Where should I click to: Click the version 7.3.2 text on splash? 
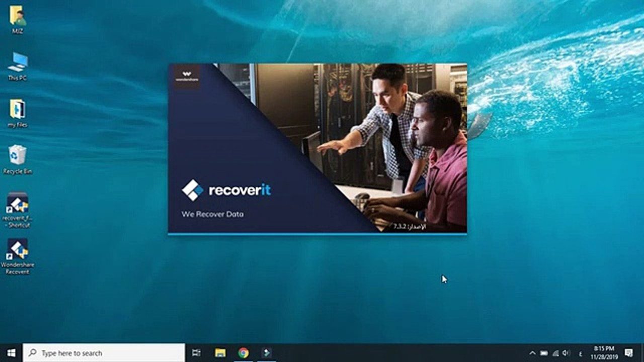[x=409, y=227]
